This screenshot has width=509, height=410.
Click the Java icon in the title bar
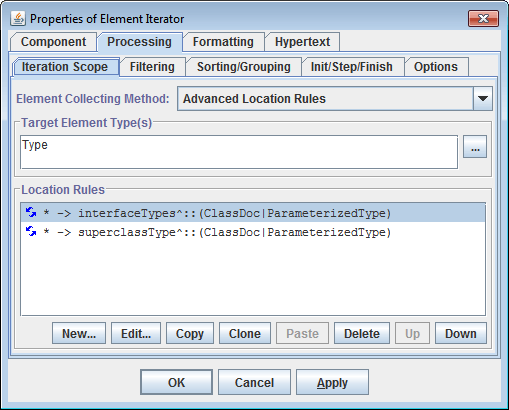(18, 19)
